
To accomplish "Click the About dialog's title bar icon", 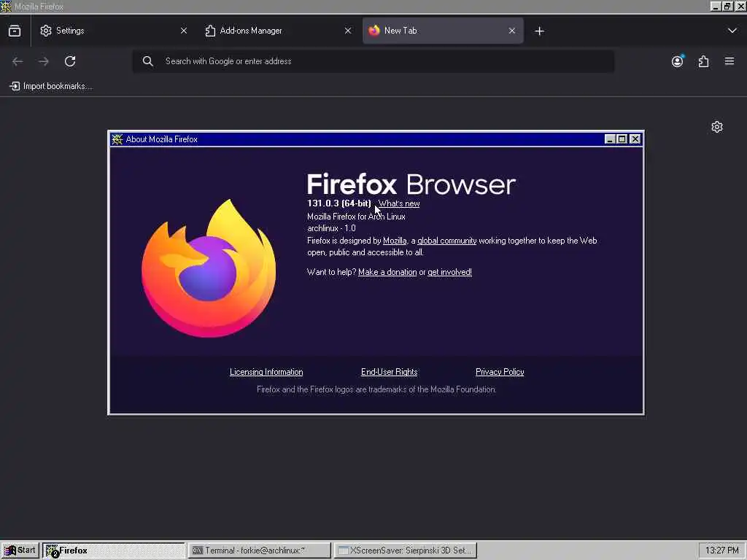I will tap(117, 139).
